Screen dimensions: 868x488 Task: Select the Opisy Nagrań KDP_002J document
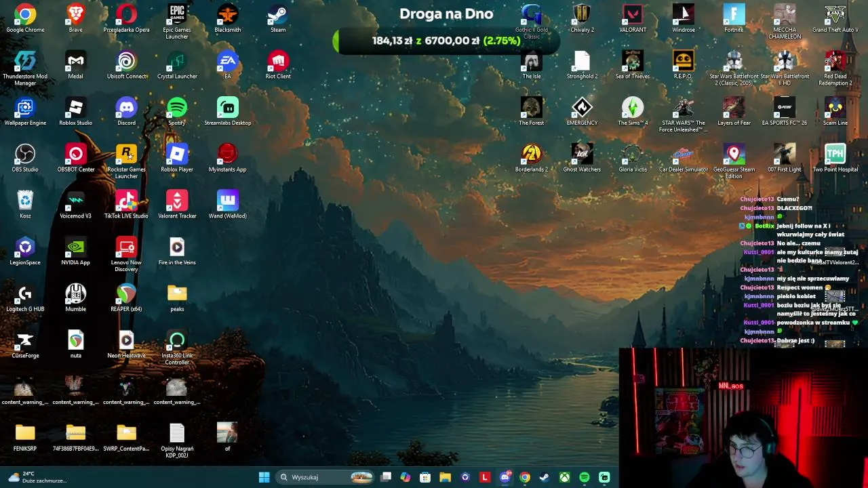pyautogui.click(x=177, y=441)
